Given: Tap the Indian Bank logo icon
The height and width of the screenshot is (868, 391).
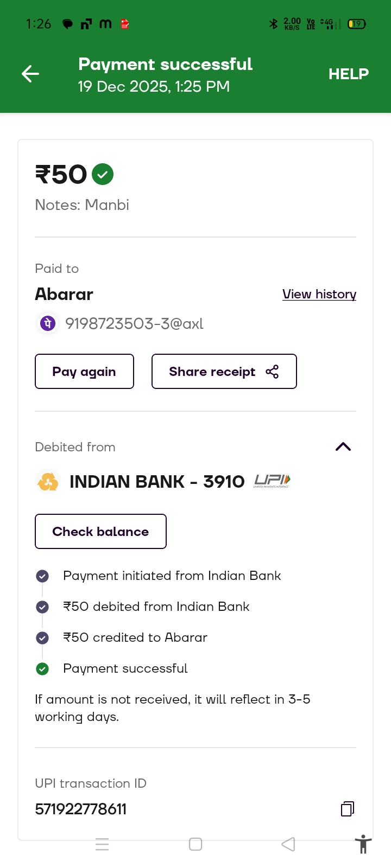Looking at the screenshot, I should (48, 482).
